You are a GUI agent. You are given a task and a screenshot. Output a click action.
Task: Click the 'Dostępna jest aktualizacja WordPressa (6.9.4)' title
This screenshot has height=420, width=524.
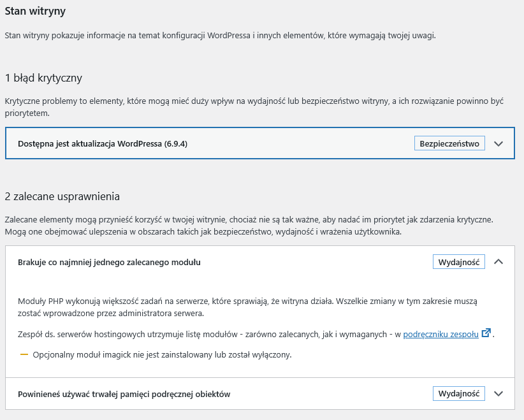tap(103, 144)
